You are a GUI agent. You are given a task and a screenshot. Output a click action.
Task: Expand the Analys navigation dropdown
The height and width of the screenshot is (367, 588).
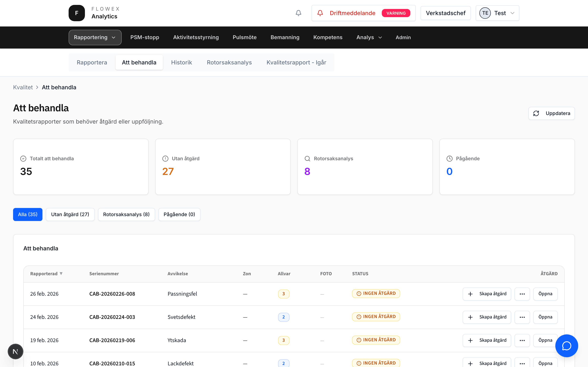(x=369, y=37)
